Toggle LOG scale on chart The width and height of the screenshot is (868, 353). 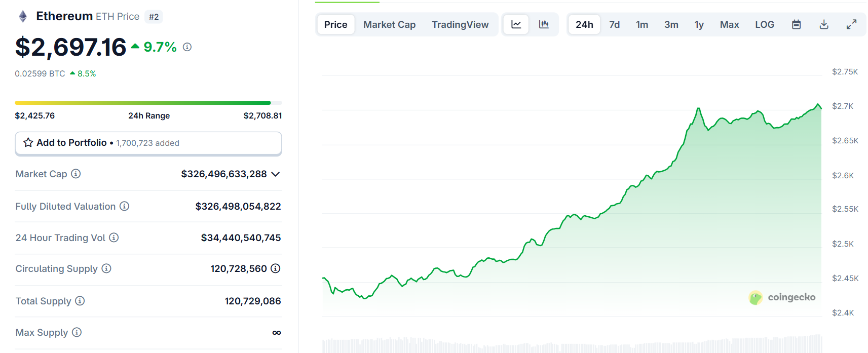[765, 24]
